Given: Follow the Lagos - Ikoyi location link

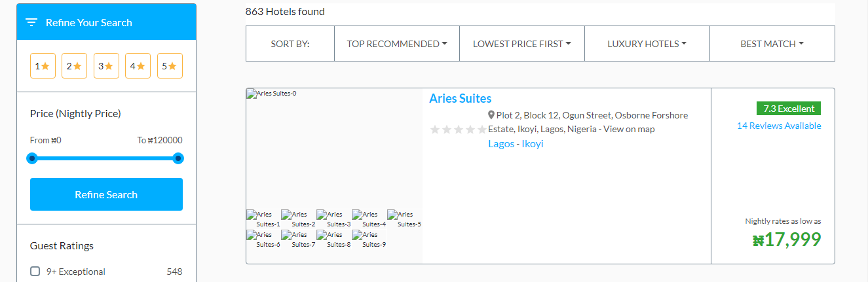Looking at the screenshot, I should [x=516, y=144].
